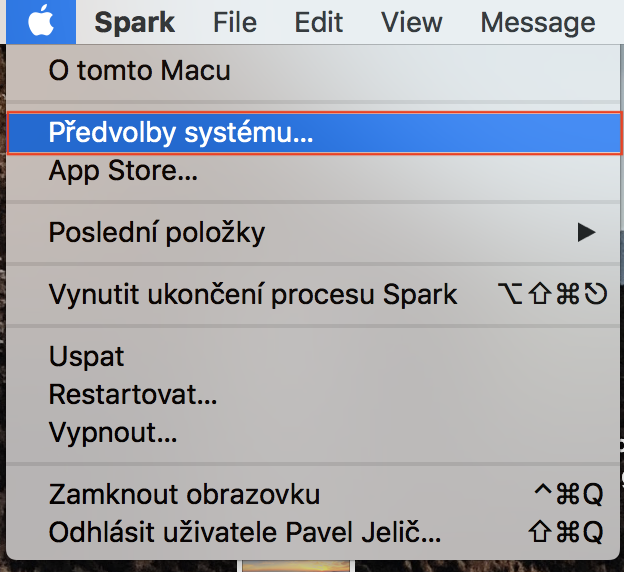Click the ⌃⌘Q lock screen shortcut
The width and height of the screenshot is (624, 572).
pyautogui.click(x=570, y=494)
